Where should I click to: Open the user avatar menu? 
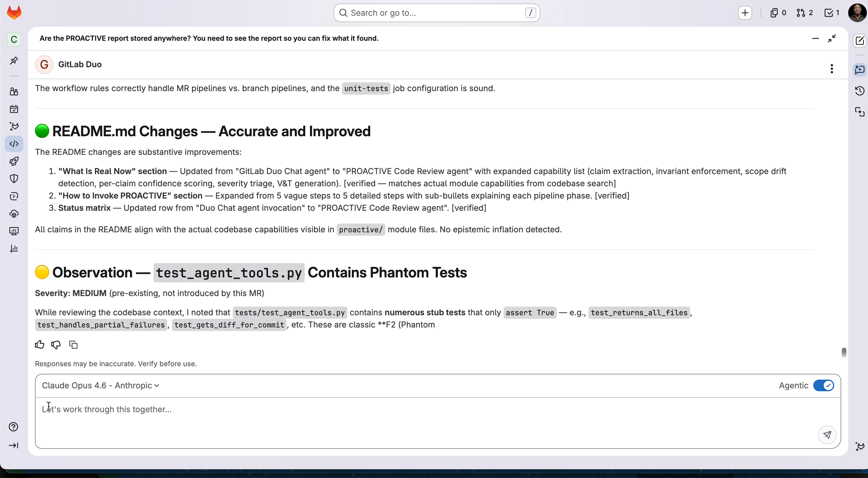click(857, 13)
